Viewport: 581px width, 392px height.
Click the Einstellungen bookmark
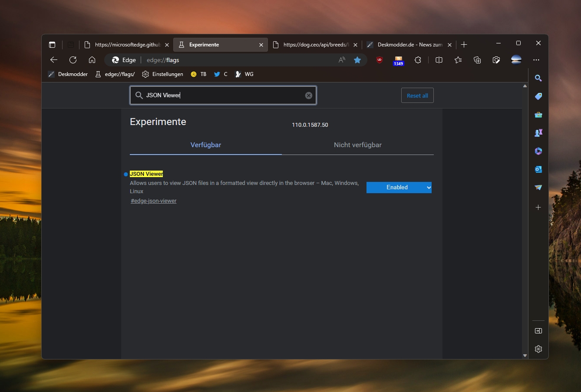click(163, 74)
